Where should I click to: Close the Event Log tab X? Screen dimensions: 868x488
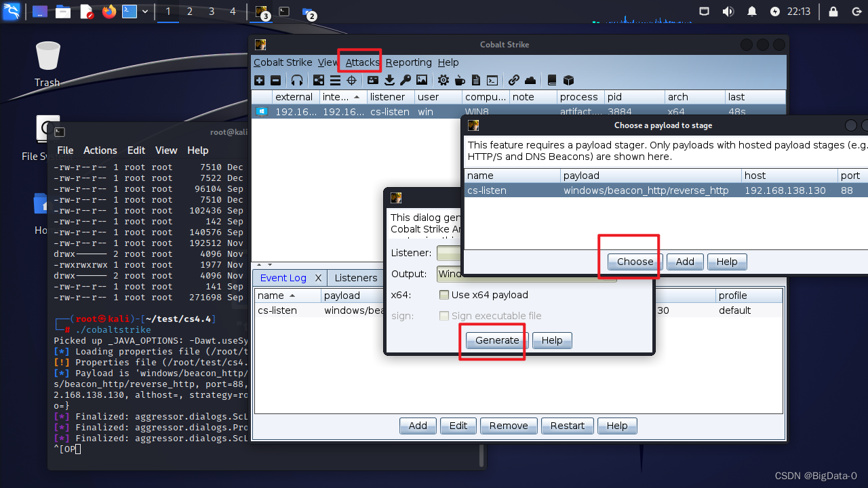pos(318,278)
